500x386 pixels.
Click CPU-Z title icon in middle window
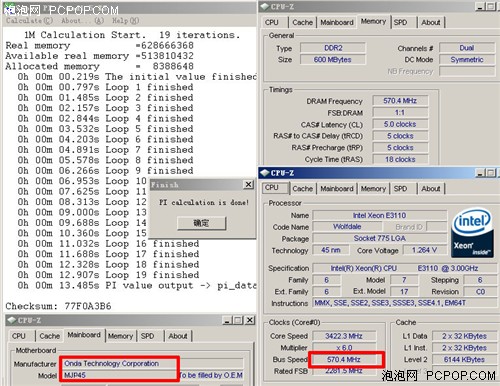tap(265, 173)
